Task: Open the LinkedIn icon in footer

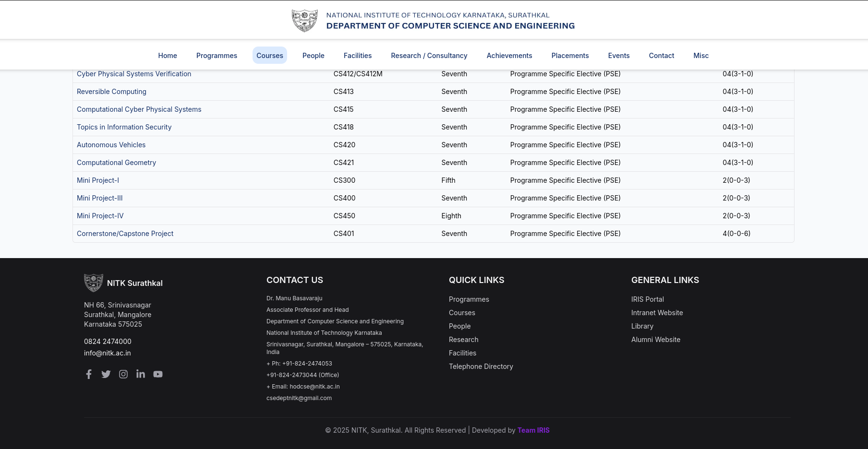Action: 141,374
